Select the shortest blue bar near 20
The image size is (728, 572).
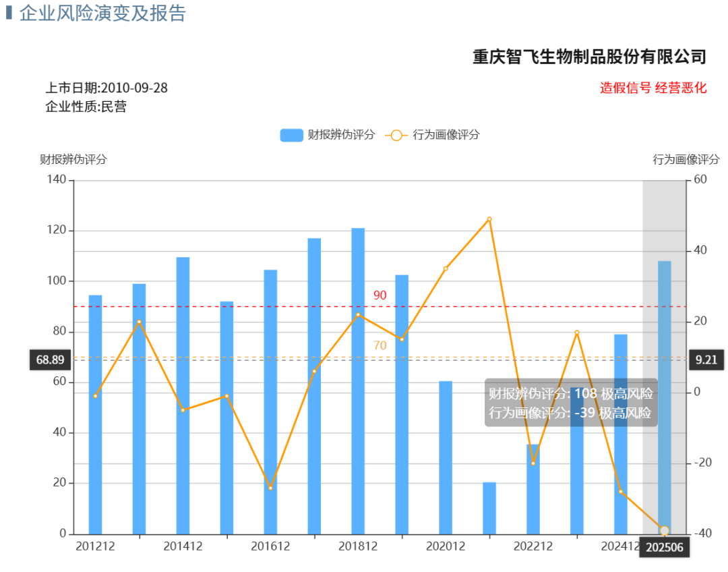click(x=489, y=509)
